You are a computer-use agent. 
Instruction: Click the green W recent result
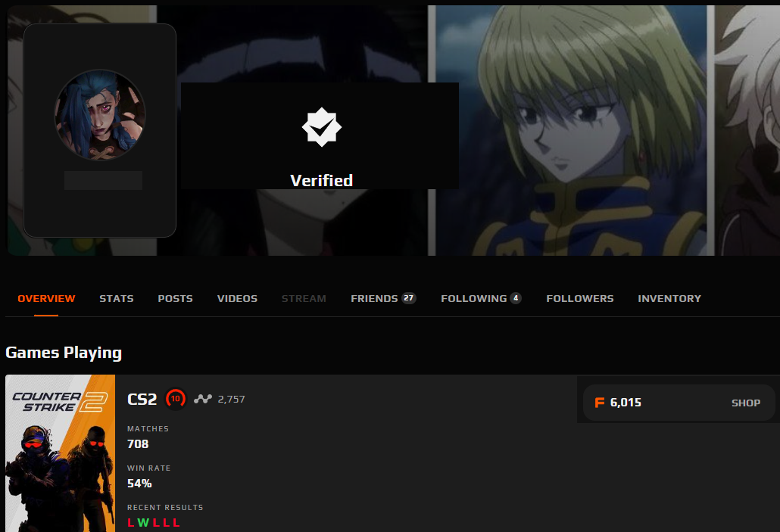pyautogui.click(x=143, y=523)
